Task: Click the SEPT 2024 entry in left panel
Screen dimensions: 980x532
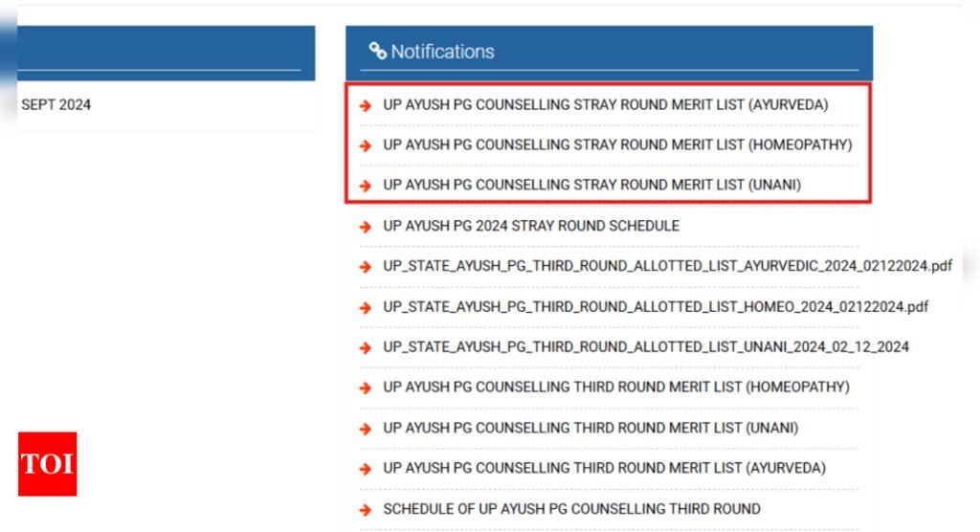Action: pyautogui.click(x=56, y=104)
